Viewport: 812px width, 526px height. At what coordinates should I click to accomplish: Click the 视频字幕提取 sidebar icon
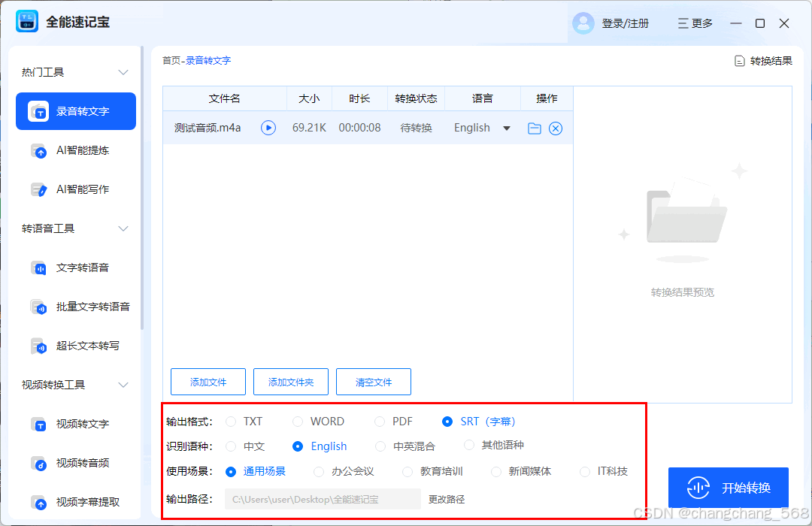pos(39,503)
